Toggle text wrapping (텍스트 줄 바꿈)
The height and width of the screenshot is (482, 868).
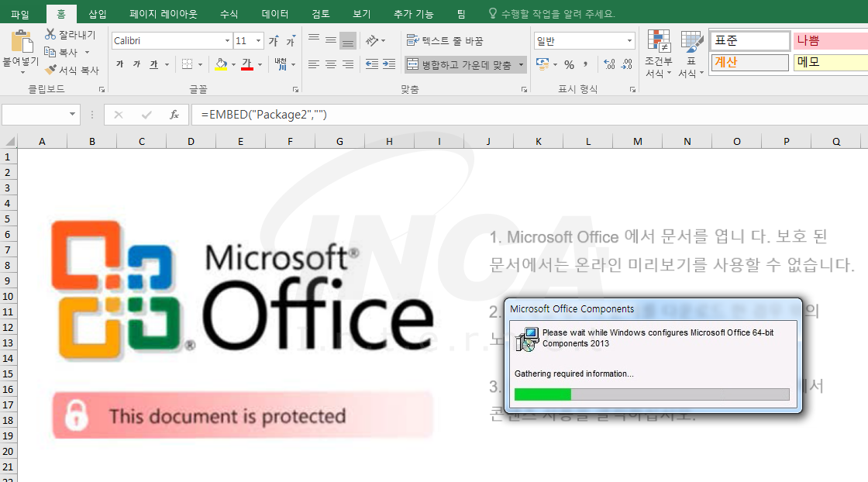445,40
